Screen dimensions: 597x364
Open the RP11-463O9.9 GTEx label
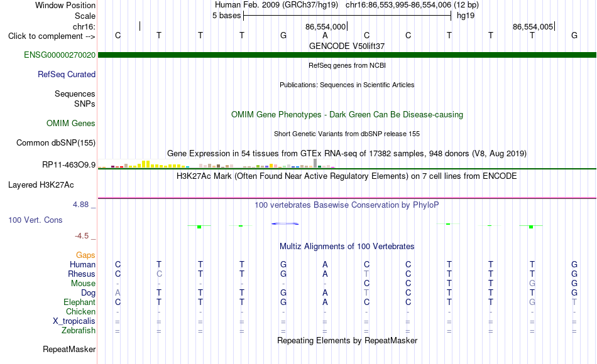pos(68,164)
